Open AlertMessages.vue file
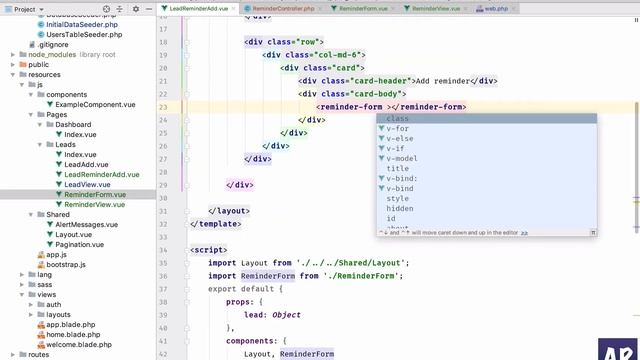Image resolution: width=640 pixels, height=360 pixels. point(87,224)
